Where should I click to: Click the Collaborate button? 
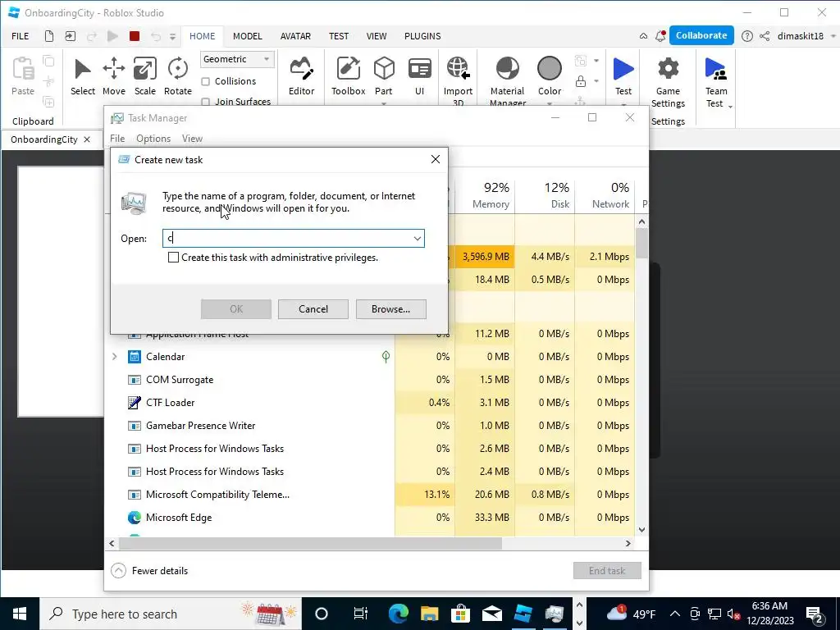click(701, 35)
